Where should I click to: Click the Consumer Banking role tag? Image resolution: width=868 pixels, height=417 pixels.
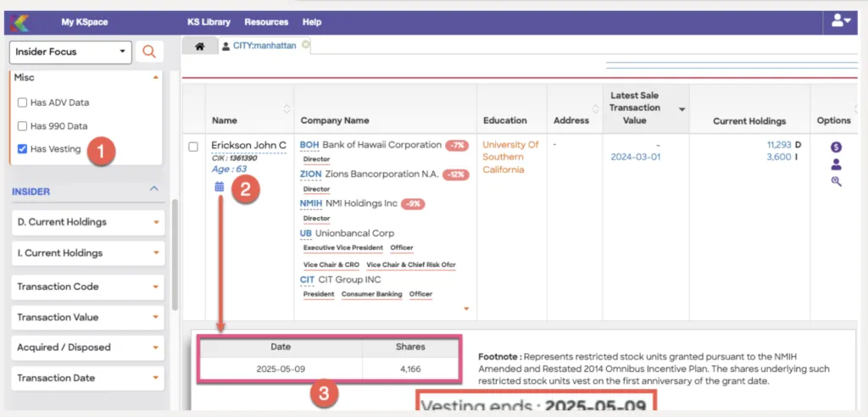click(x=372, y=295)
